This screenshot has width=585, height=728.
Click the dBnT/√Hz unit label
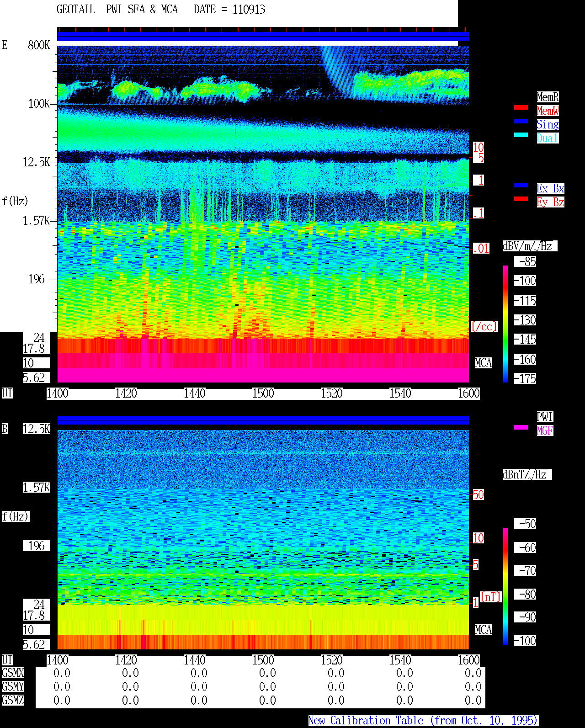[527, 474]
